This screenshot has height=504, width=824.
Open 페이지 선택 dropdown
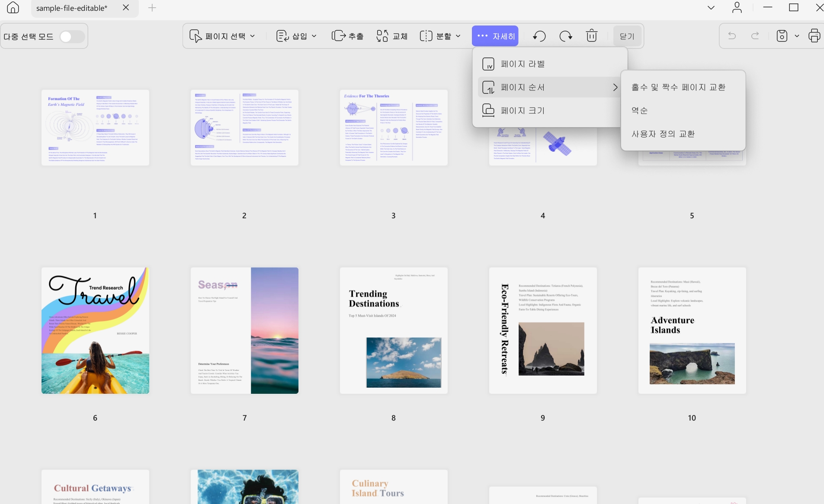click(x=222, y=36)
